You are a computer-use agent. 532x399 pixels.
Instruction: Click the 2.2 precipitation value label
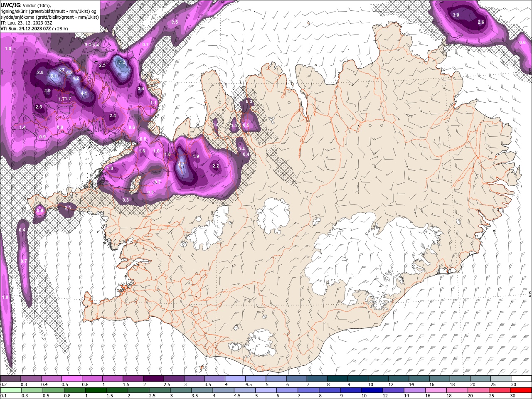point(216,166)
